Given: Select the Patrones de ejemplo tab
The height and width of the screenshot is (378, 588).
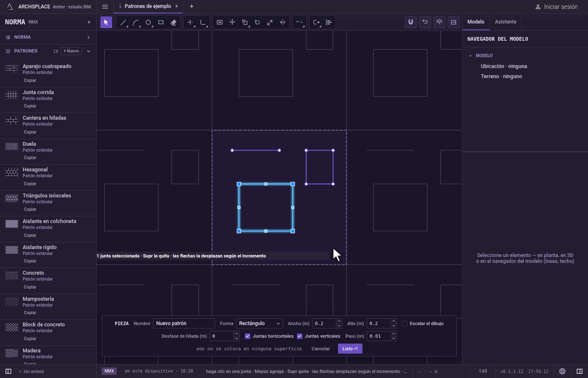Looking at the screenshot, I should [147, 6].
